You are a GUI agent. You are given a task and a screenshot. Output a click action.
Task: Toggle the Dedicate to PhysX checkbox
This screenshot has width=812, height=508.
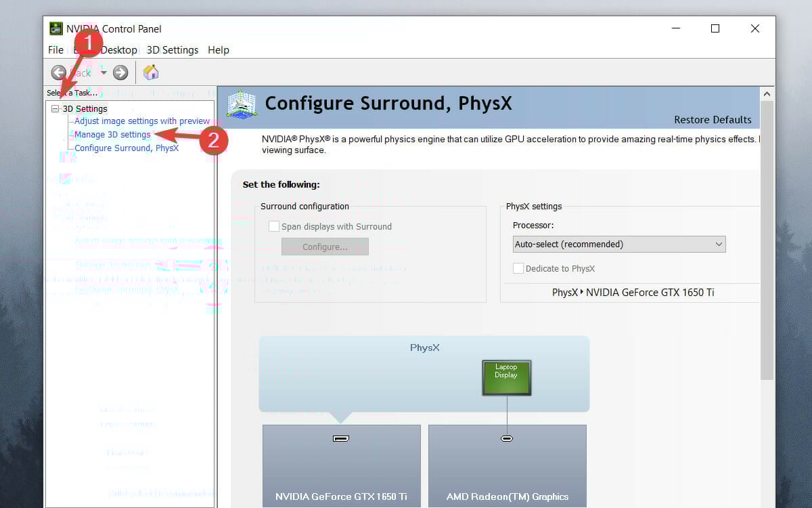tap(518, 268)
